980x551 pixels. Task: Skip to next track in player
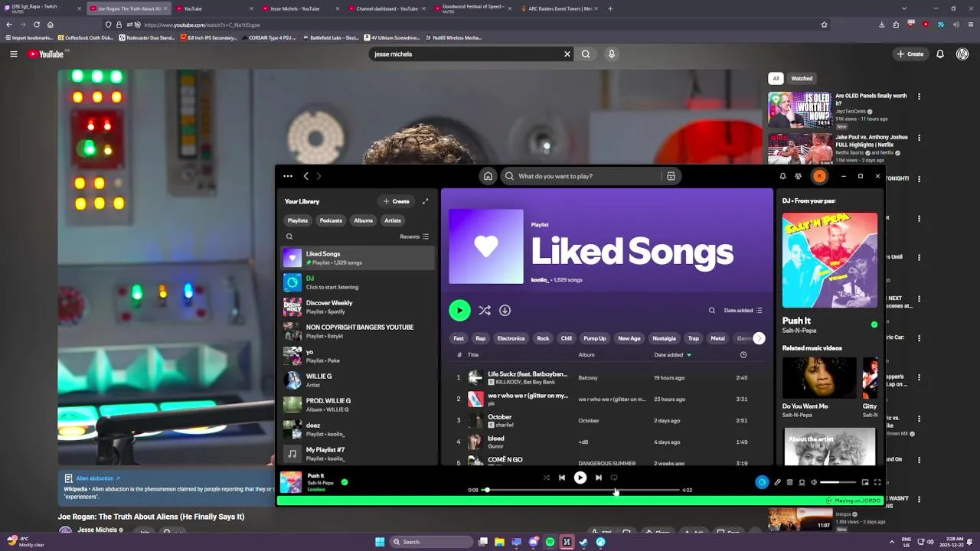598,478
